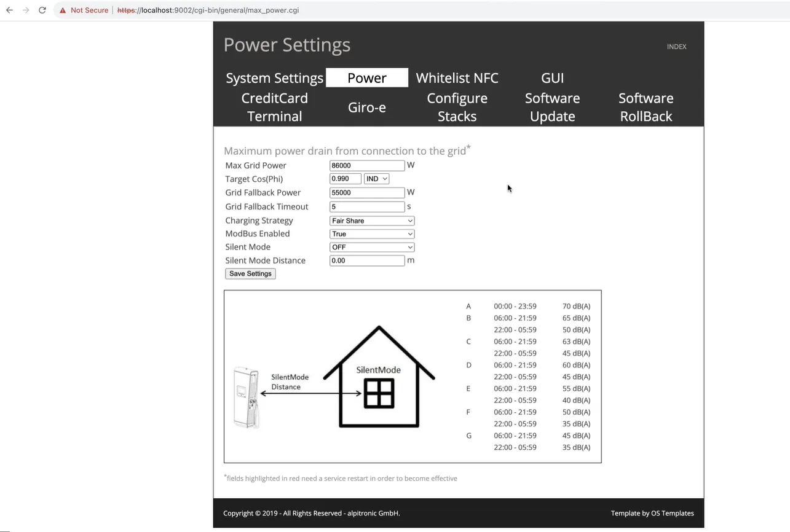Open the Giro-e tab
The height and width of the screenshot is (532, 790).
[x=367, y=108]
